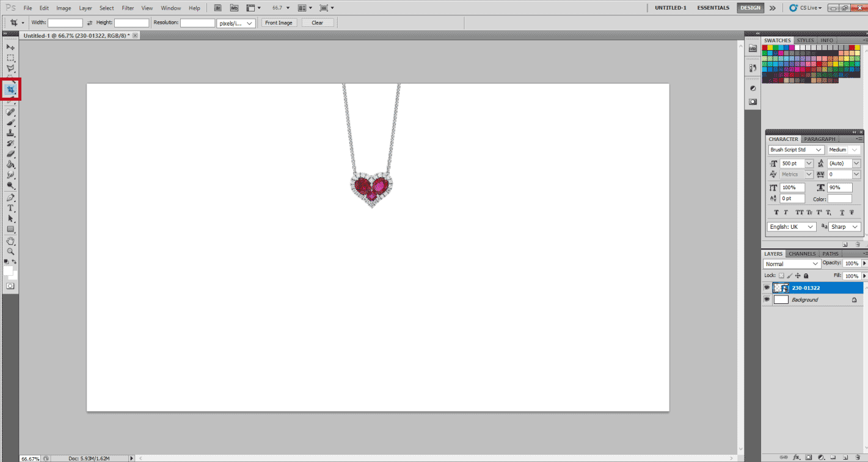Toggle the lock transparent pixels option
The height and width of the screenshot is (462, 868).
(781, 276)
